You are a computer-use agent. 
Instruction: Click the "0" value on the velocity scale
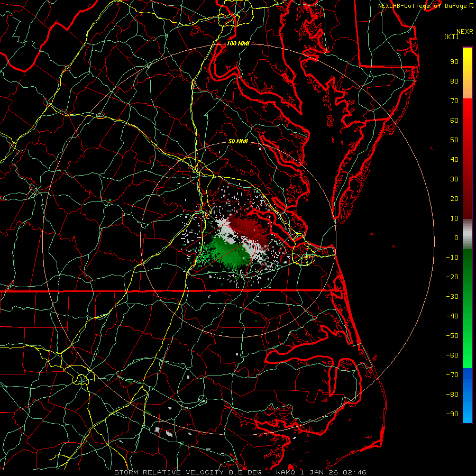(x=456, y=238)
